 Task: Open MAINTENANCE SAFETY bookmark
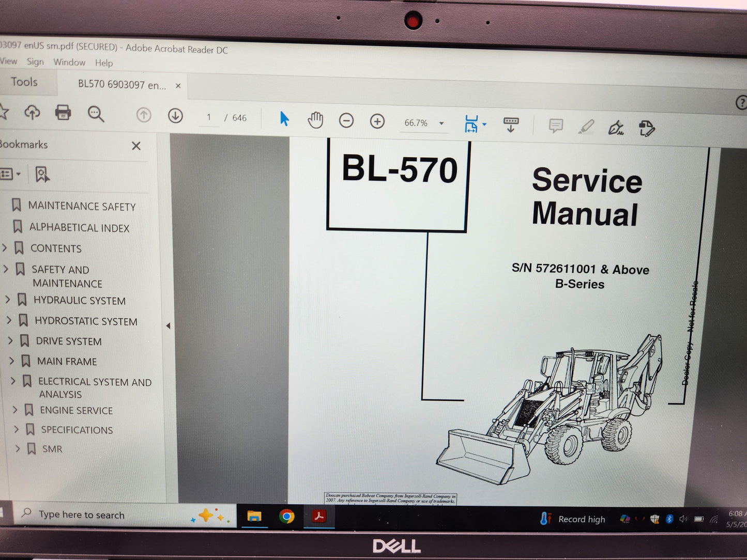click(x=82, y=206)
